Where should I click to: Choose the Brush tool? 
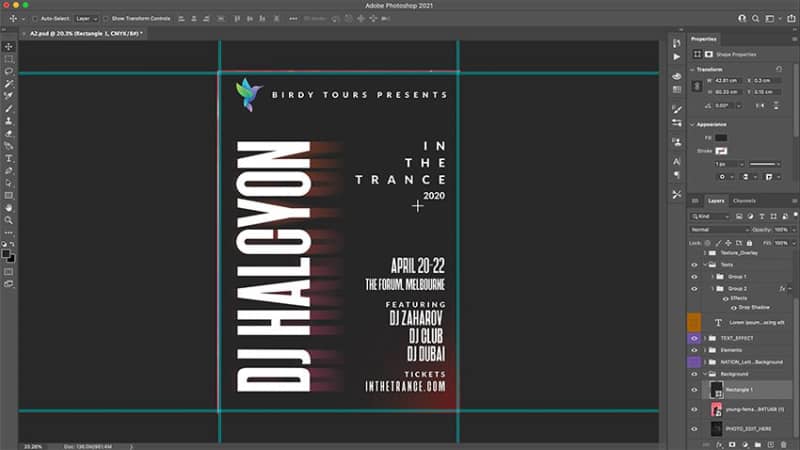(x=9, y=109)
